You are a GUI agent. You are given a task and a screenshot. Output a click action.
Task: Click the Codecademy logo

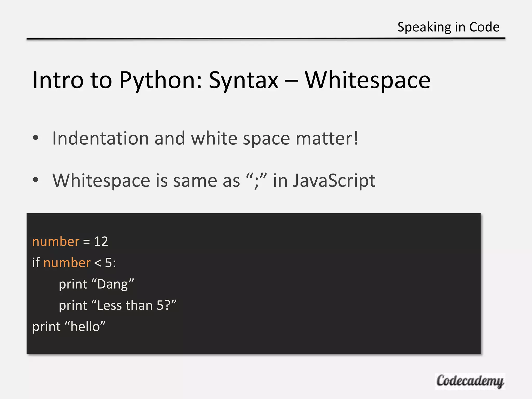pos(470,381)
